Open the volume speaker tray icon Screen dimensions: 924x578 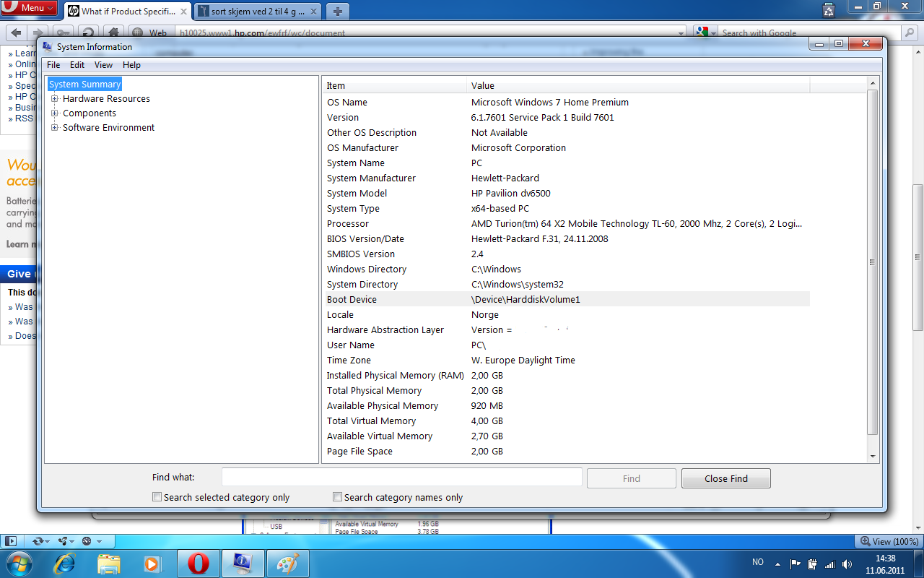847,564
